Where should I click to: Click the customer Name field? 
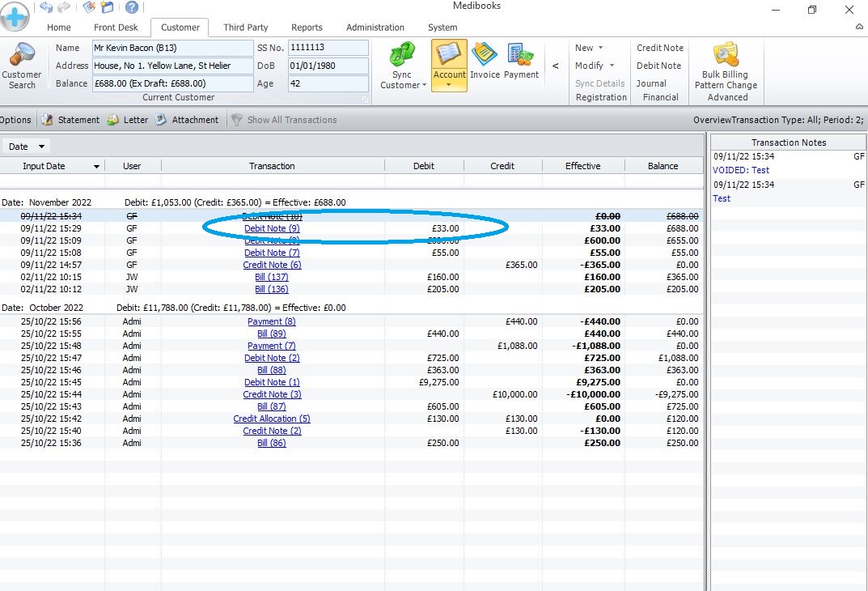pos(172,48)
